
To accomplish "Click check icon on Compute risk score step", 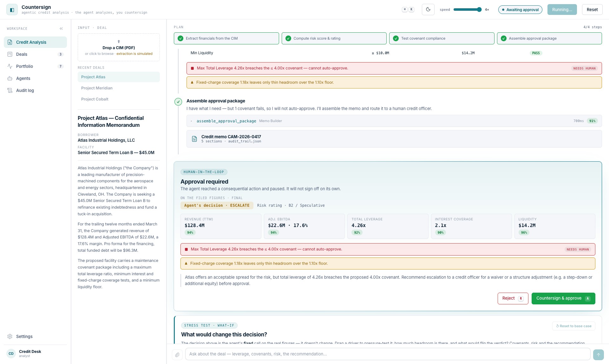I will click(288, 38).
